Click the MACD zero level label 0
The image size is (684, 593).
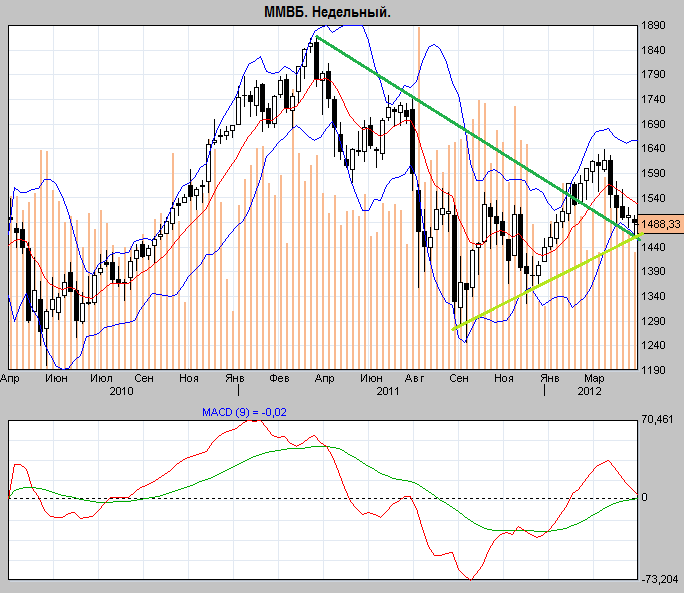click(x=644, y=497)
